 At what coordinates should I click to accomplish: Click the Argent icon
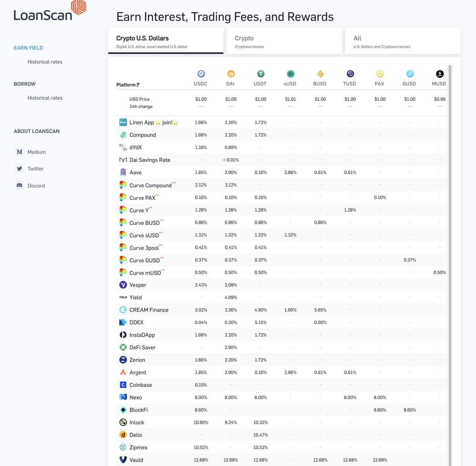coord(123,372)
